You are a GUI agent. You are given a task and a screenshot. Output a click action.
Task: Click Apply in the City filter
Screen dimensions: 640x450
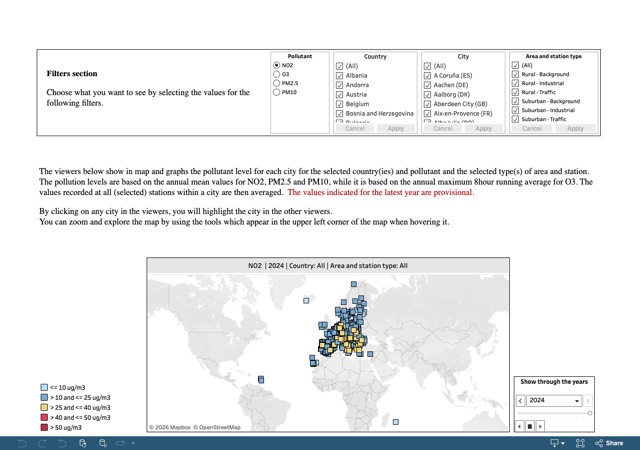[484, 128]
